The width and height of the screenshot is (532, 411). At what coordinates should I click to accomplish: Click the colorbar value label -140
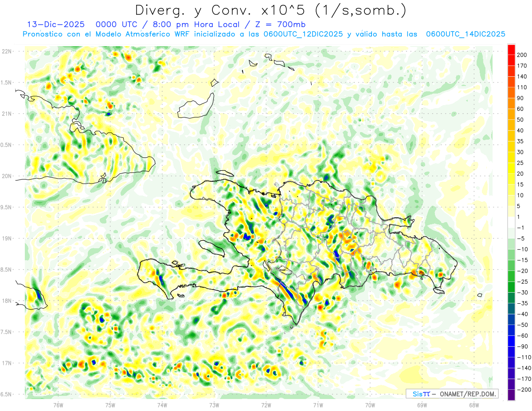pyautogui.click(x=523, y=368)
